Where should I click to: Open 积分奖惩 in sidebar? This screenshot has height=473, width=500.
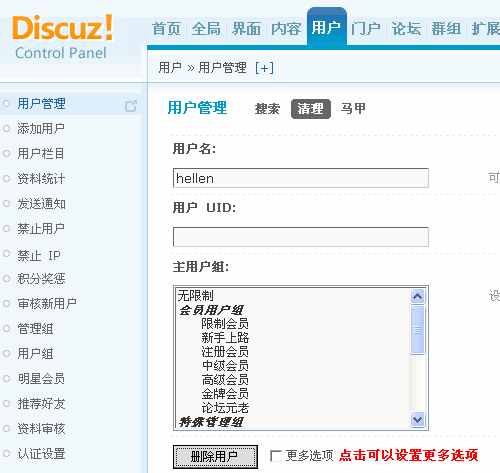click(x=41, y=279)
